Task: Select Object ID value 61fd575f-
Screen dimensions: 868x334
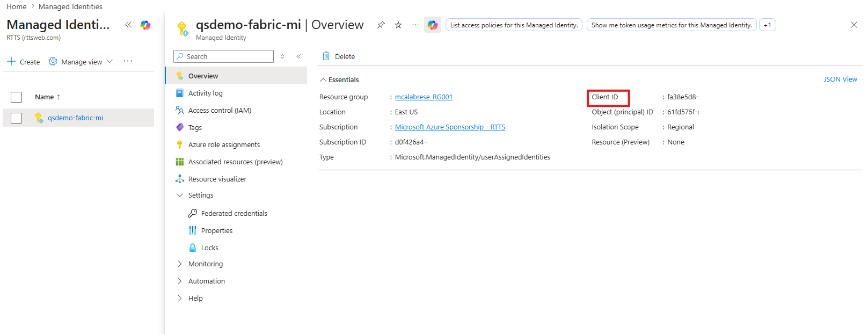Action: pos(683,112)
